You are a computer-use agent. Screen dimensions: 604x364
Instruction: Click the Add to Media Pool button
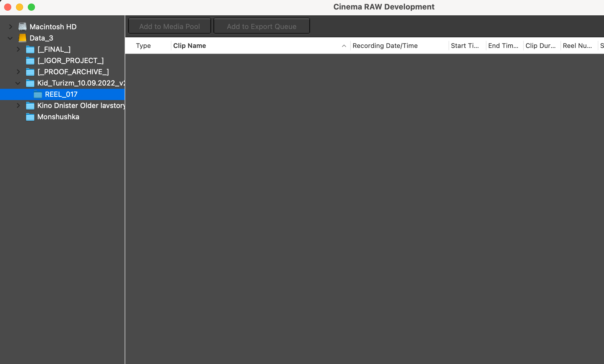coord(169,26)
